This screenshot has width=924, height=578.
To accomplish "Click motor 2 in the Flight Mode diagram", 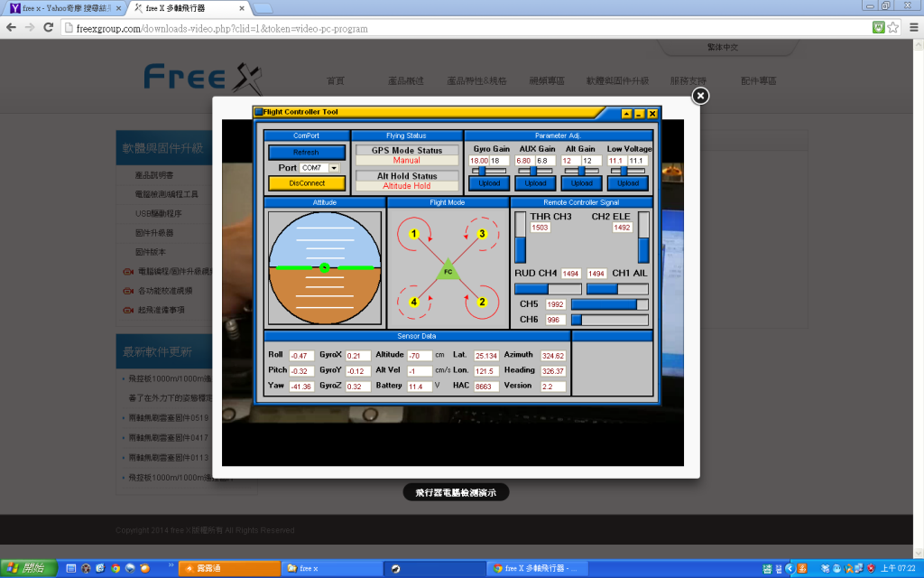I will coord(482,302).
